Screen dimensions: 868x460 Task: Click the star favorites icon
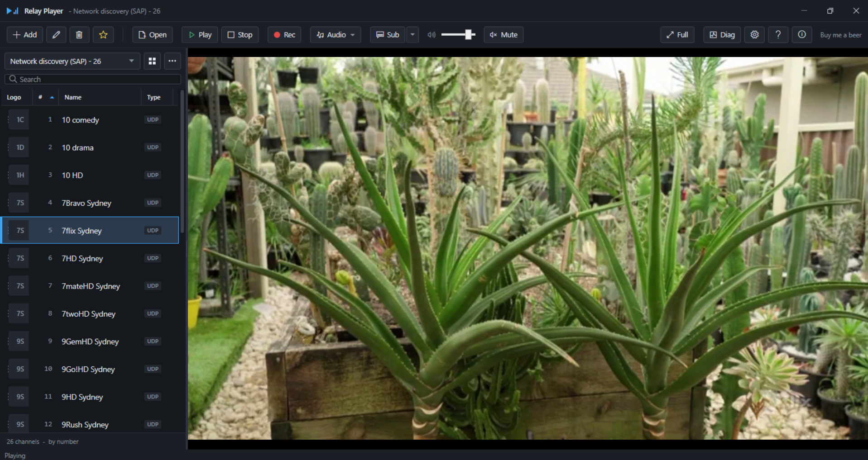103,35
